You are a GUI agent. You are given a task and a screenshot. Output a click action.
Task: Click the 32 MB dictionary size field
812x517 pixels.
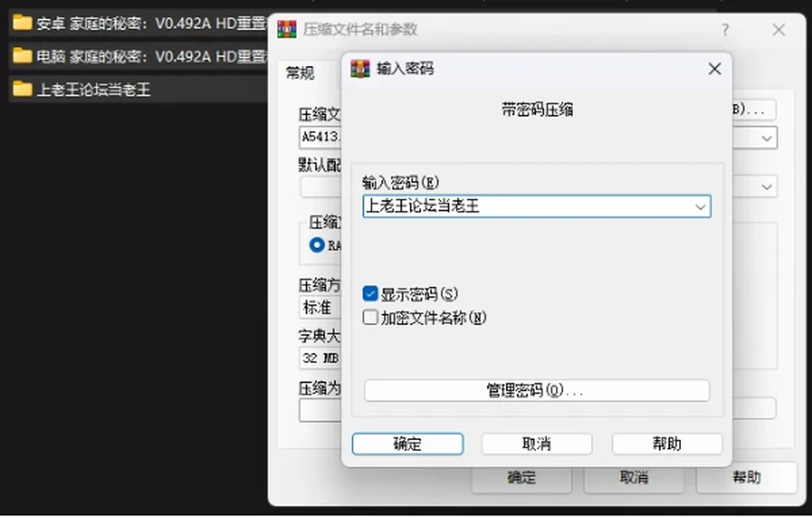320,358
